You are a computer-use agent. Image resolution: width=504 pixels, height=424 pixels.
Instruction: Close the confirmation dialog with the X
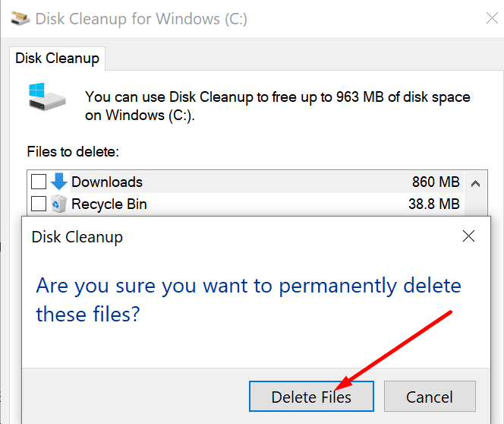click(x=468, y=236)
